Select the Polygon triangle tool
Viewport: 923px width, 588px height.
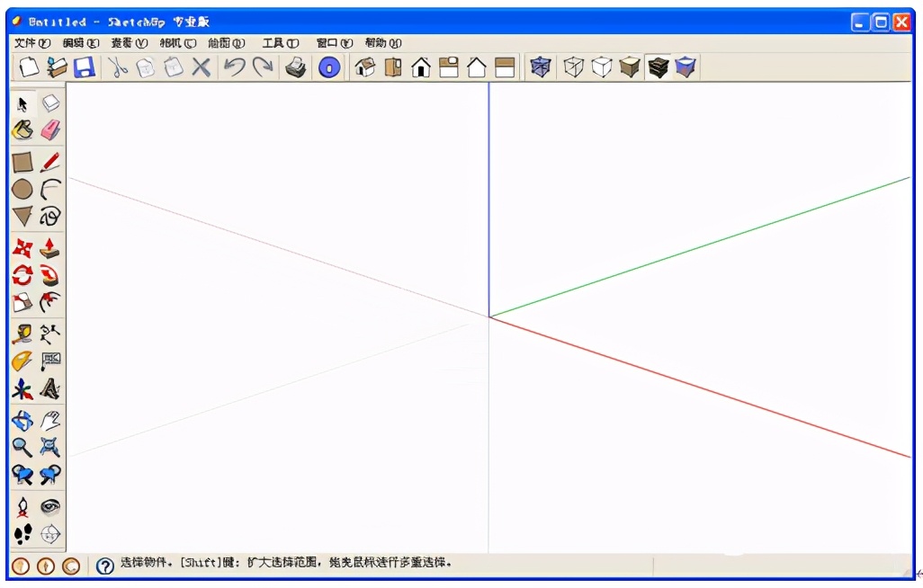22,216
